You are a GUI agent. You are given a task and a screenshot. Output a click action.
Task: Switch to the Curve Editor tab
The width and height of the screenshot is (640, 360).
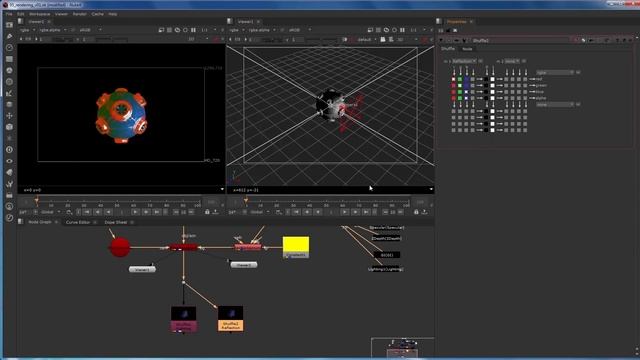coord(78,222)
